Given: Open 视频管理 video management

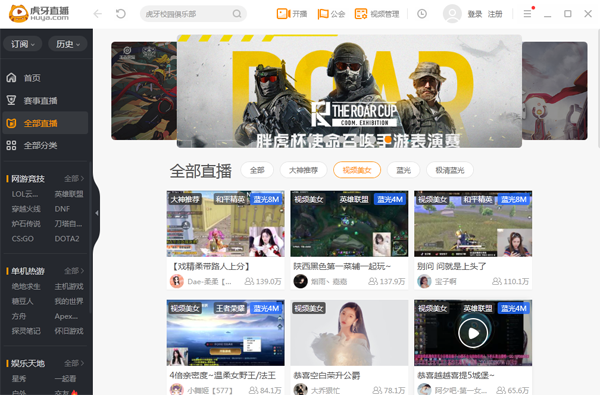Looking at the screenshot, I should 377,14.
